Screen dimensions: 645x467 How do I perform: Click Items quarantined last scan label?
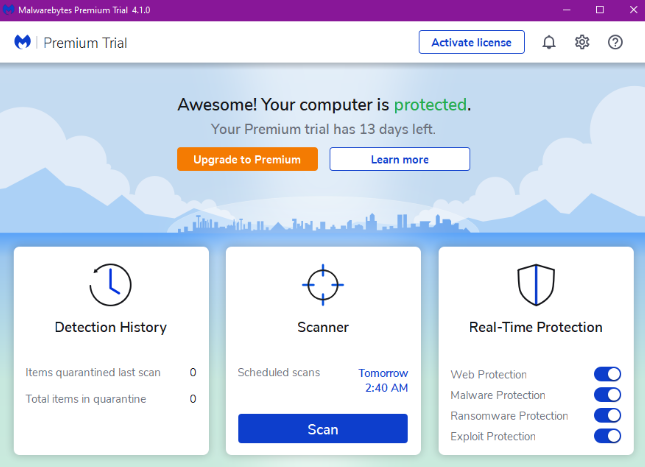[93, 372]
